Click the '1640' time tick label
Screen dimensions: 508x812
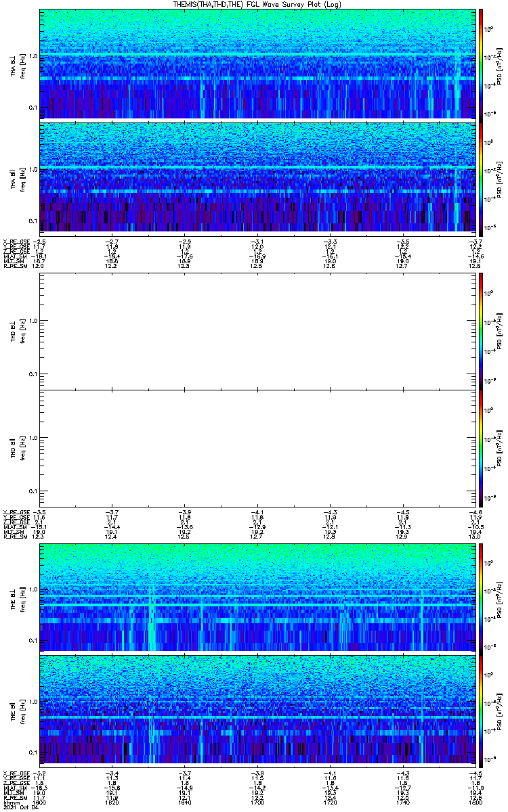point(184,802)
